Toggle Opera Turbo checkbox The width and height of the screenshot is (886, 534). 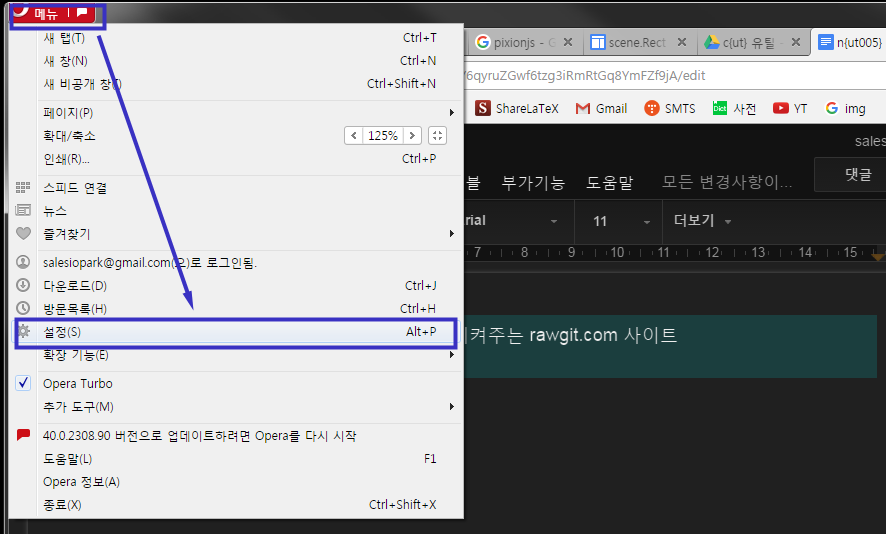point(23,383)
